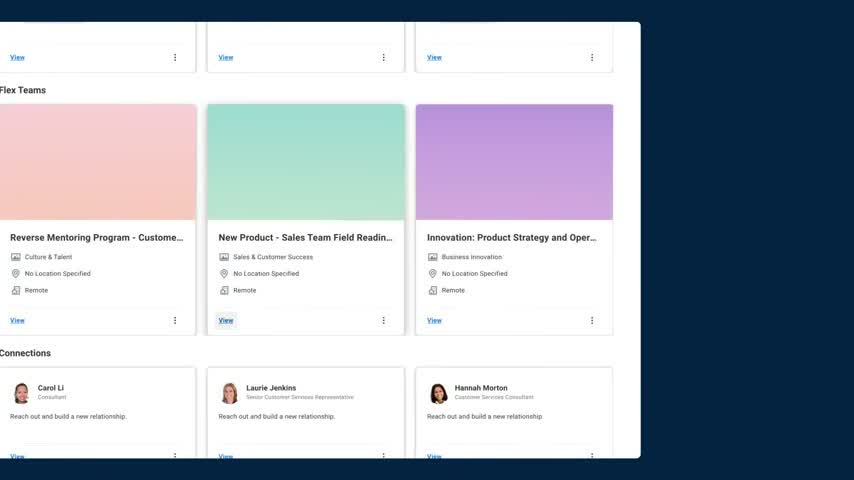Image resolution: width=854 pixels, height=480 pixels.
Task: Open kebab menu on Innovation Product Strategy card
Action: pos(592,320)
